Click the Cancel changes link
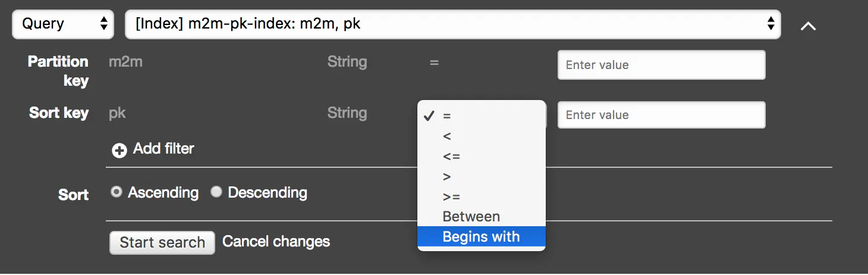Screen dimensions: 868x275 click(276, 242)
